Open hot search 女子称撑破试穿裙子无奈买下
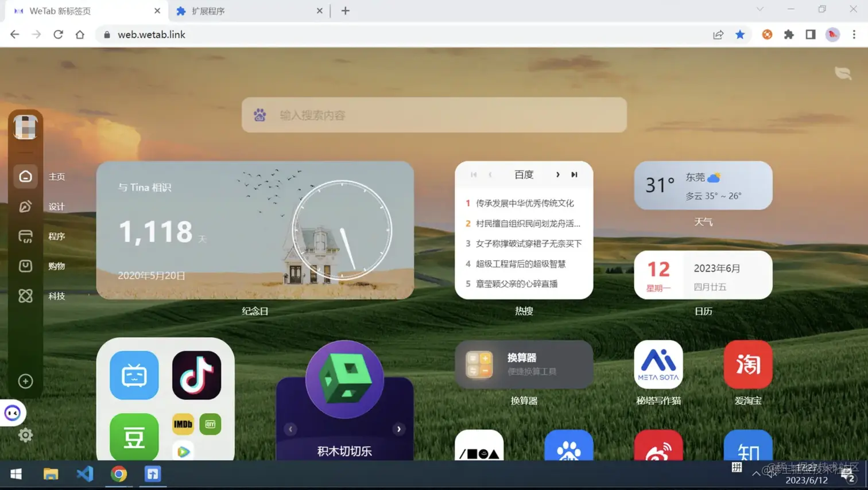The image size is (868, 490). (x=529, y=244)
